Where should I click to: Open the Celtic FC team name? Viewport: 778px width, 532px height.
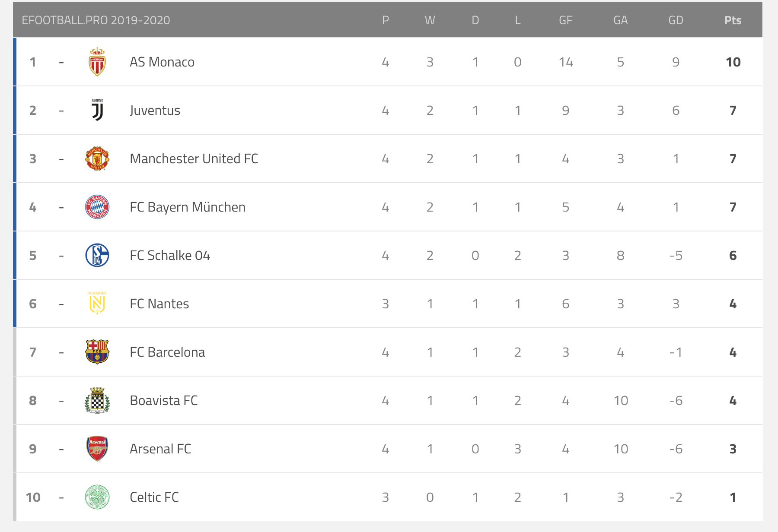coord(154,497)
